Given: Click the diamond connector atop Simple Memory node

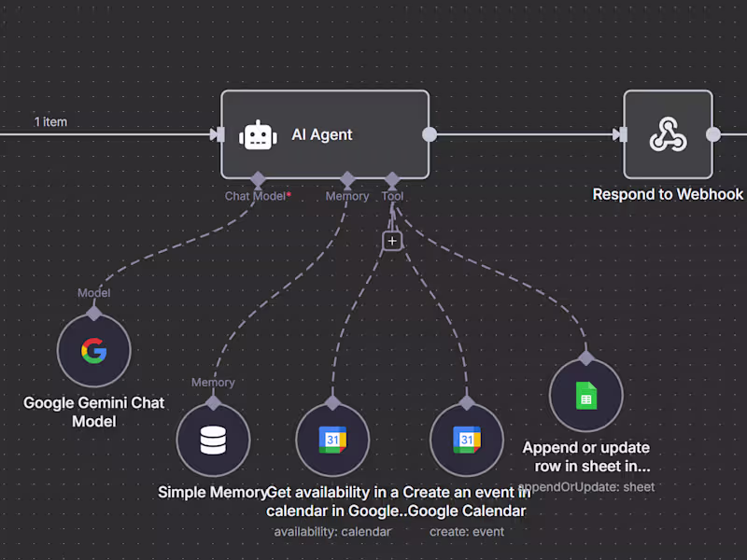Looking at the screenshot, I should pyautogui.click(x=213, y=403).
